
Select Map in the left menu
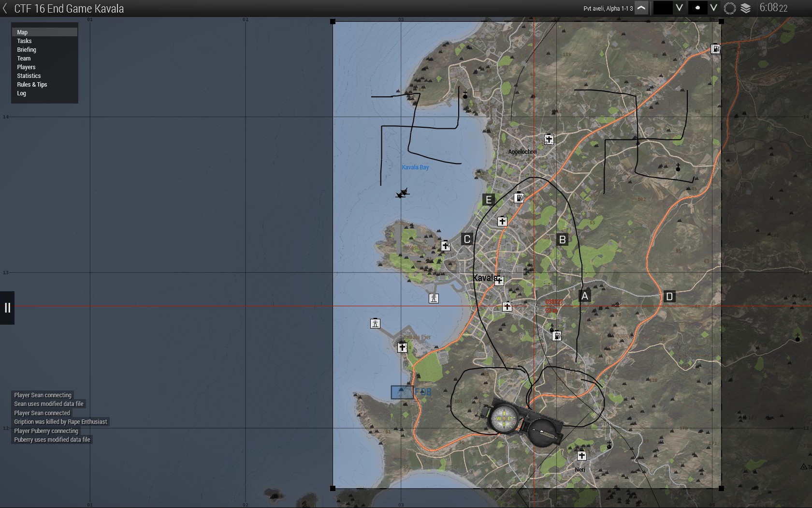(x=44, y=32)
